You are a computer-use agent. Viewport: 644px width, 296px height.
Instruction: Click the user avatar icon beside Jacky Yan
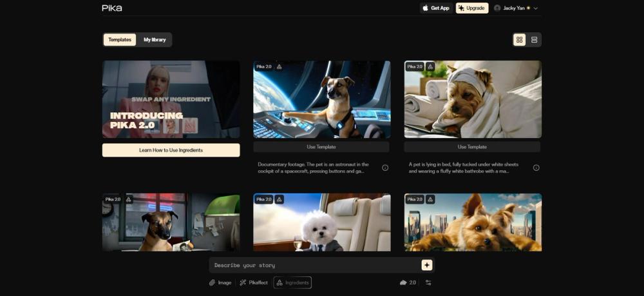[x=497, y=8]
